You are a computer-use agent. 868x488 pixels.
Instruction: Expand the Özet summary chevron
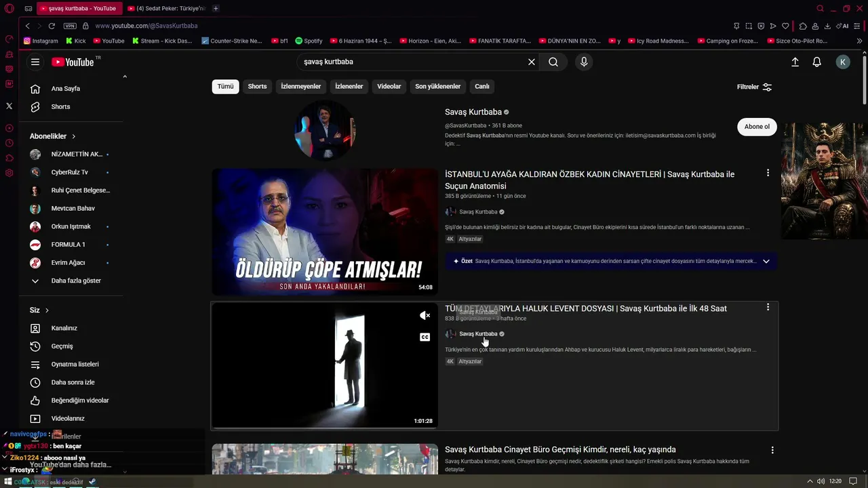(x=766, y=261)
